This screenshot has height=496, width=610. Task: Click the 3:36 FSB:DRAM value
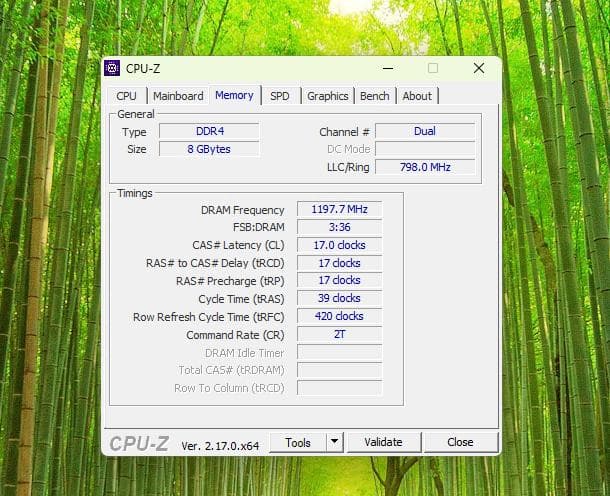coord(340,227)
